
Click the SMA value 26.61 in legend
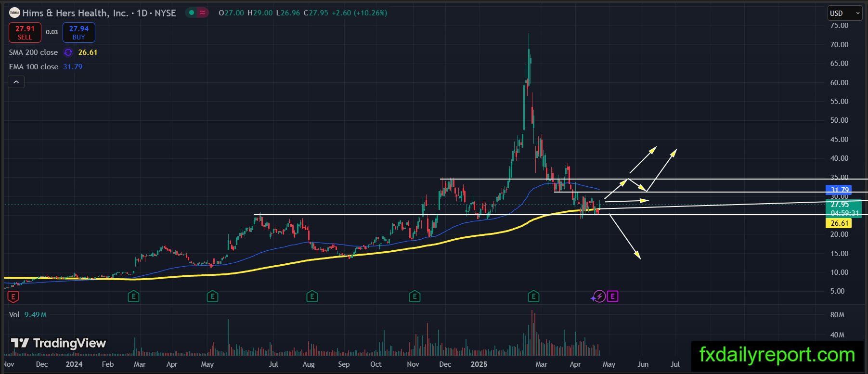(x=88, y=52)
